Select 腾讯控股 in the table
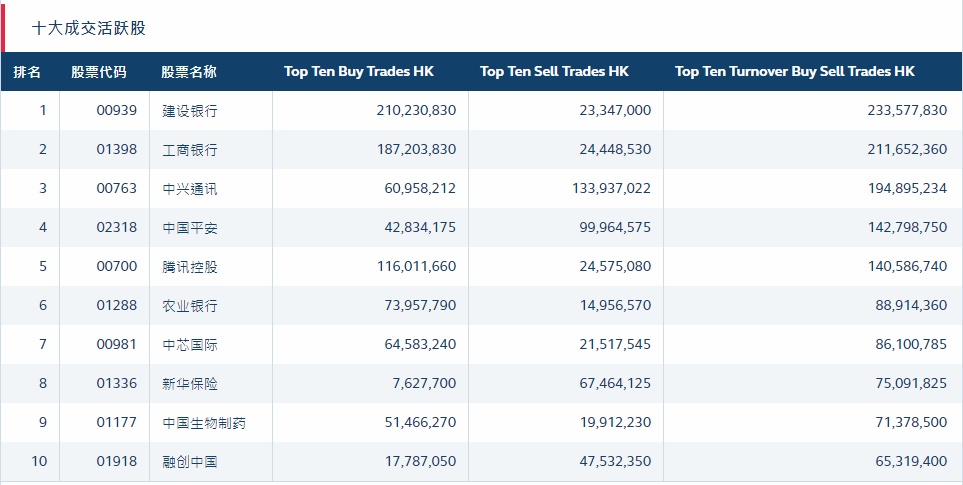This screenshot has height=485, width=963. click(x=190, y=267)
